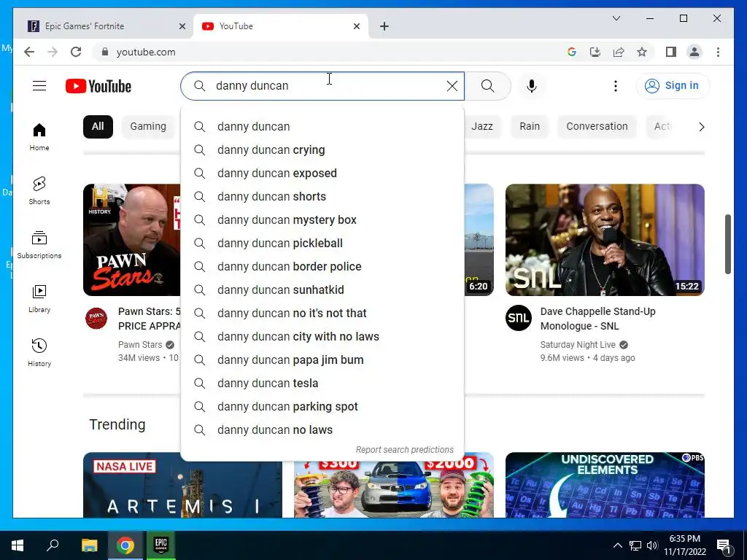This screenshot has width=747, height=560.
Task: Open Epic Games Launcher from the taskbar
Action: [161, 545]
